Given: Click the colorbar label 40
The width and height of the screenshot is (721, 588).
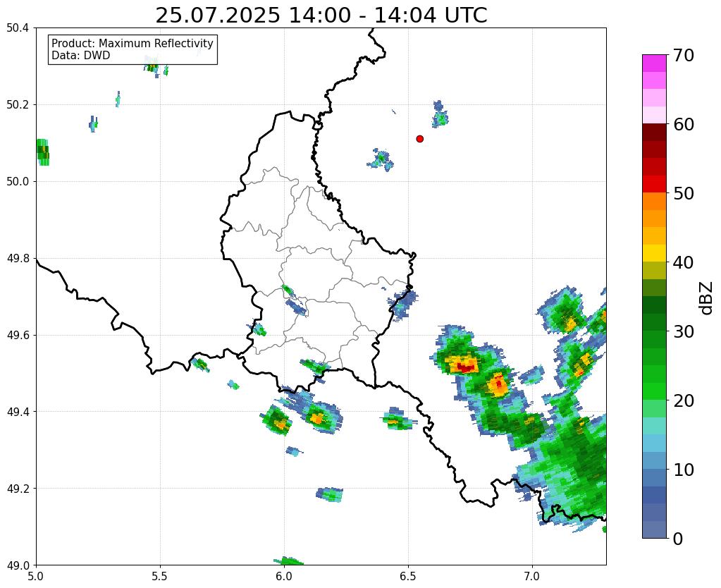Looking at the screenshot, I should pos(684,262).
